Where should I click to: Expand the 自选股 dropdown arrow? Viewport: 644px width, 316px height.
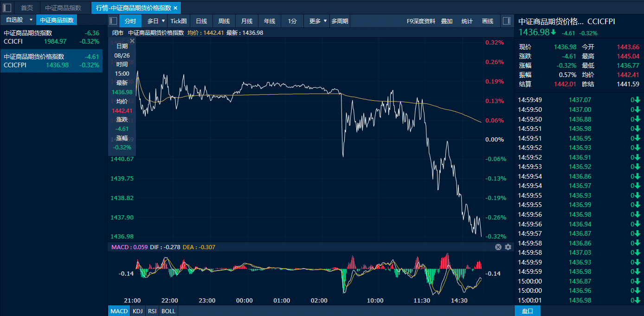click(31, 20)
